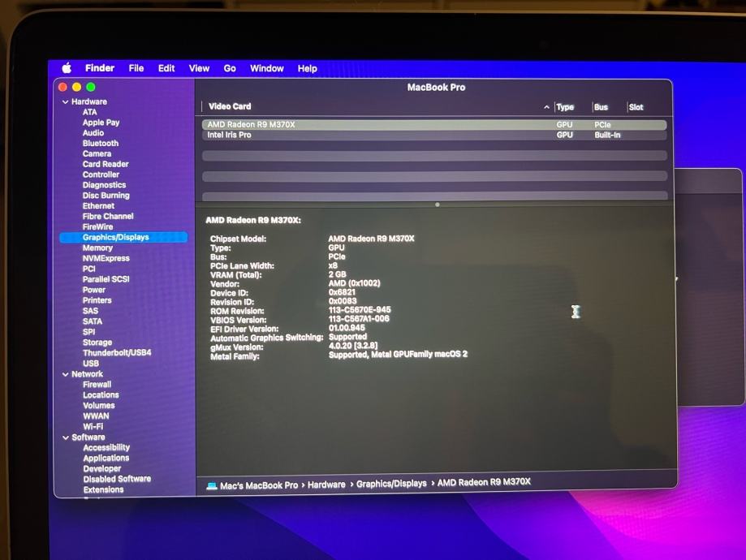Viewport: 746px width, 560px height.
Task: Open the File menu
Action: 136,68
